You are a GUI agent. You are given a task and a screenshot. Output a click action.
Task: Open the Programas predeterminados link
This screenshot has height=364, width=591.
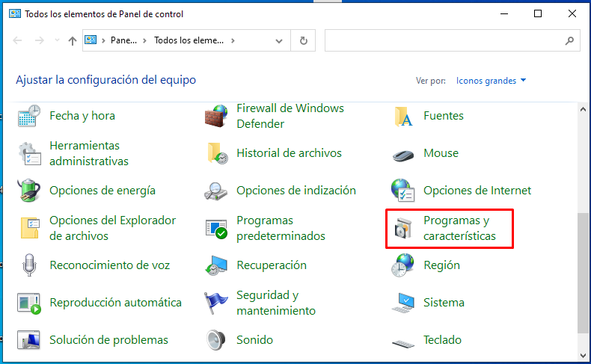[281, 228]
